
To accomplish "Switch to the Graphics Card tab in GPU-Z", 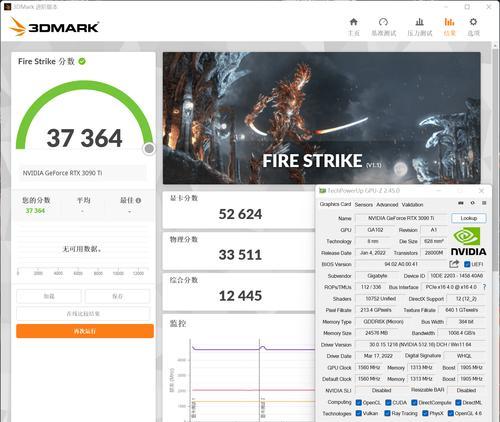I will point(335,204).
